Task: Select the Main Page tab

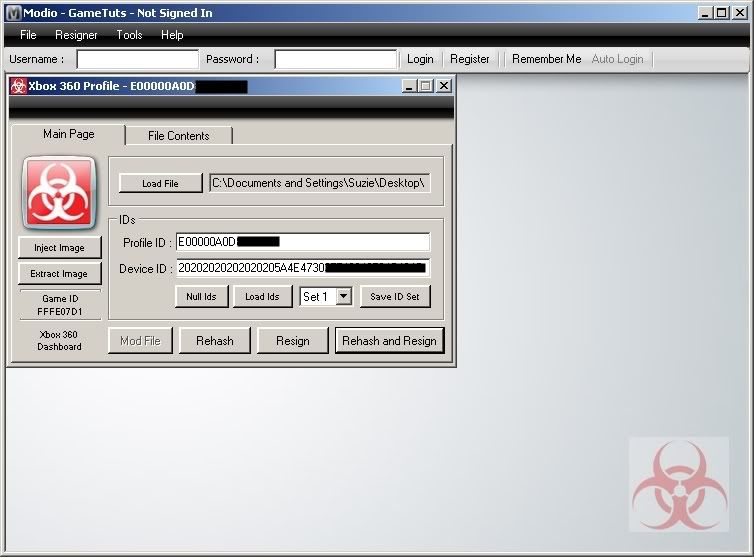Action: coord(68,134)
